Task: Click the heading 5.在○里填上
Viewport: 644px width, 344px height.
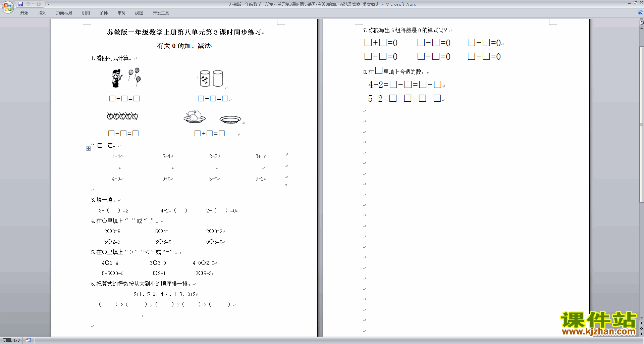Action: (x=135, y=252)
